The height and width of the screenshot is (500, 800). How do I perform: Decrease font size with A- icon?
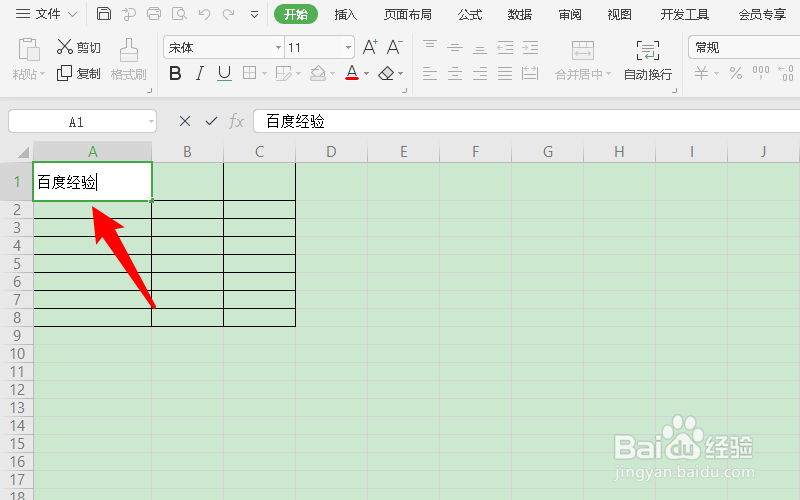coord(394,47)
